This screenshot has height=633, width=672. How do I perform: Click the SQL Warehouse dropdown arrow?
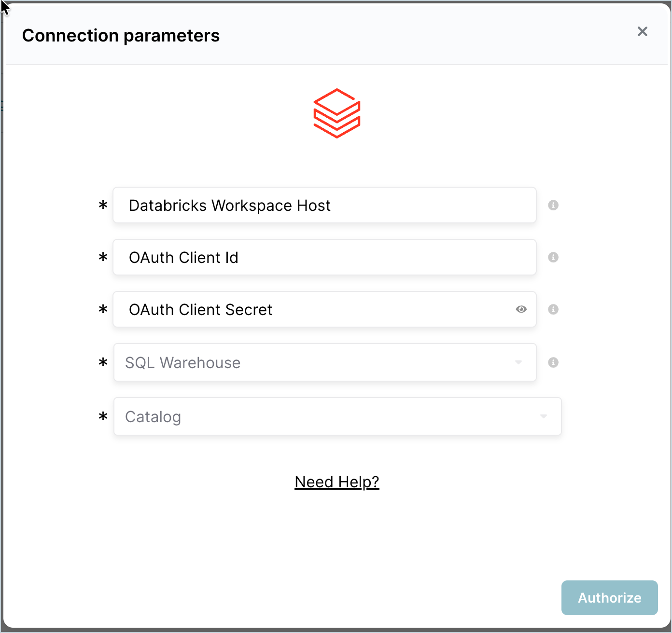(x=518, y=362)
